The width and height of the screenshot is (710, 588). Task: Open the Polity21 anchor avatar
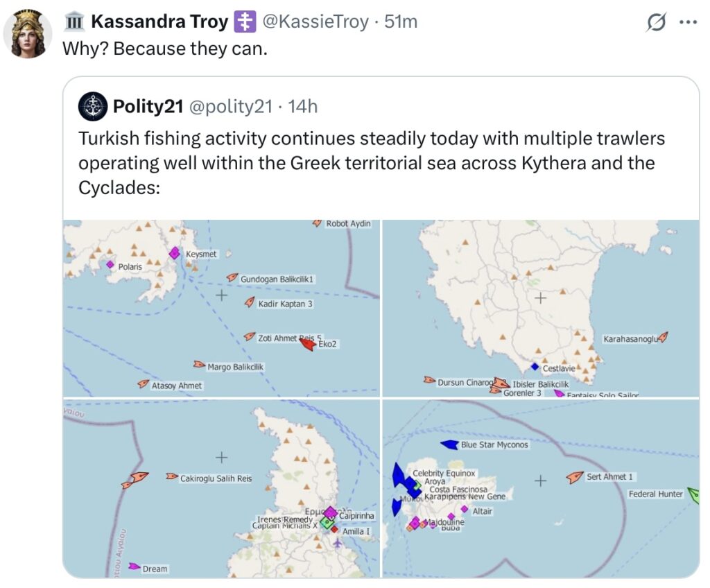(93, 107)
